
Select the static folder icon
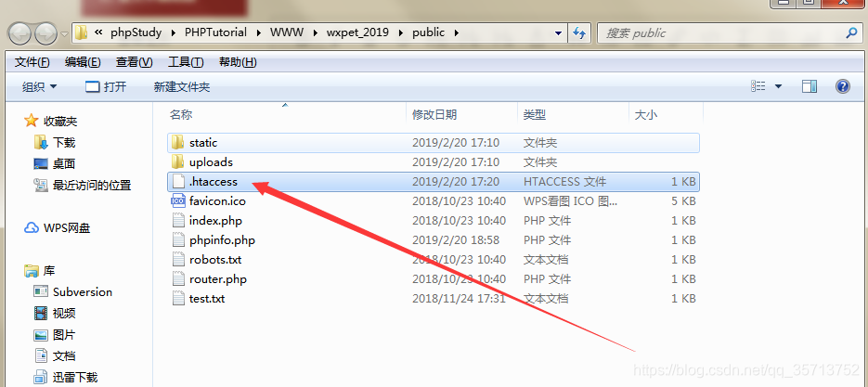[x=177, y=143]
